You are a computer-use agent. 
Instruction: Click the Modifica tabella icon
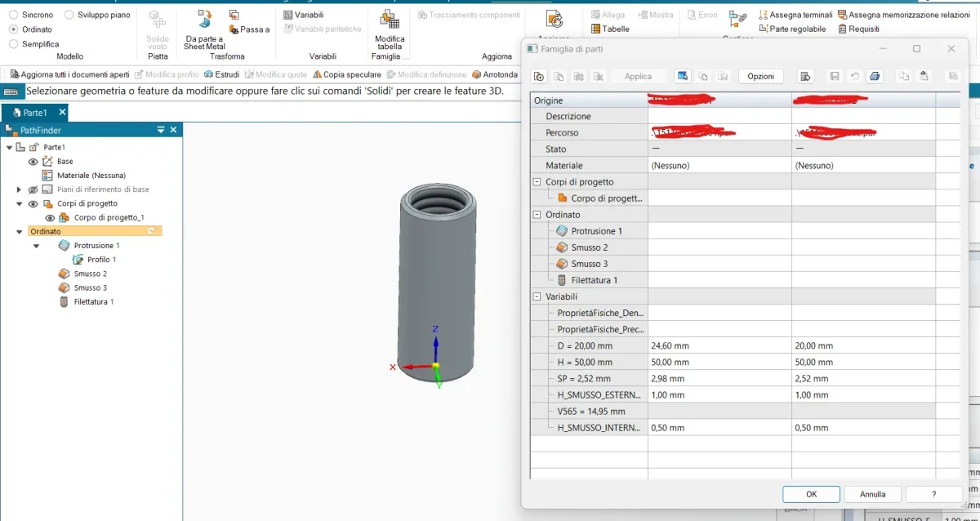(x=390, y=22)
